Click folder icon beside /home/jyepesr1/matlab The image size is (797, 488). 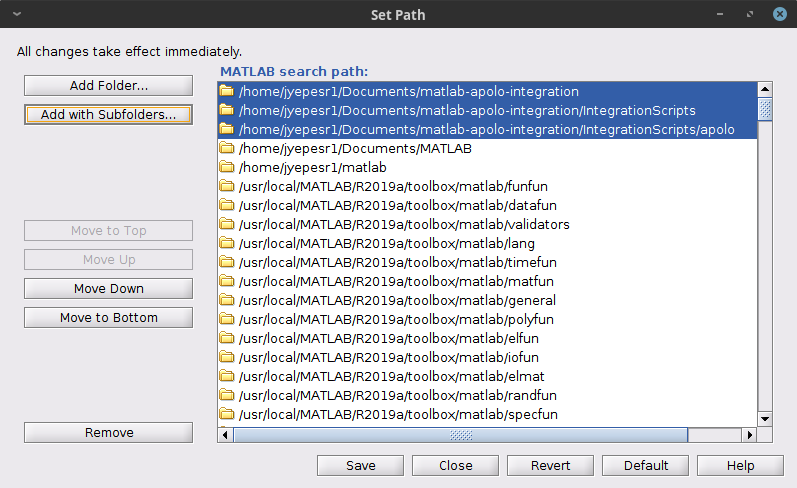[x=227, y=167]
